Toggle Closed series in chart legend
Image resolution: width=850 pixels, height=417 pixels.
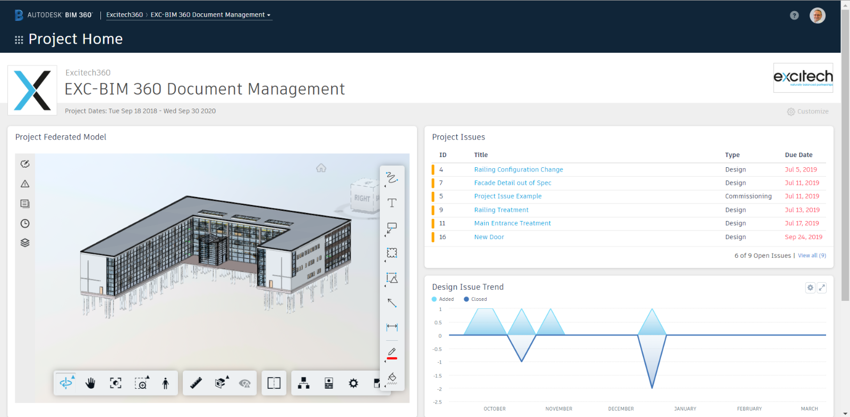(x=475, y=299)
